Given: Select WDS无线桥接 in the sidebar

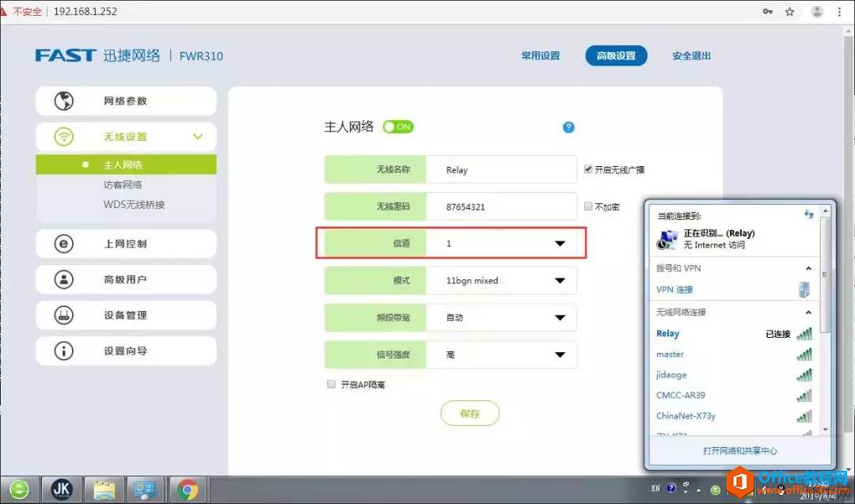Looking at the screenshot, I should pyautogui.click(x=134, y=205).
